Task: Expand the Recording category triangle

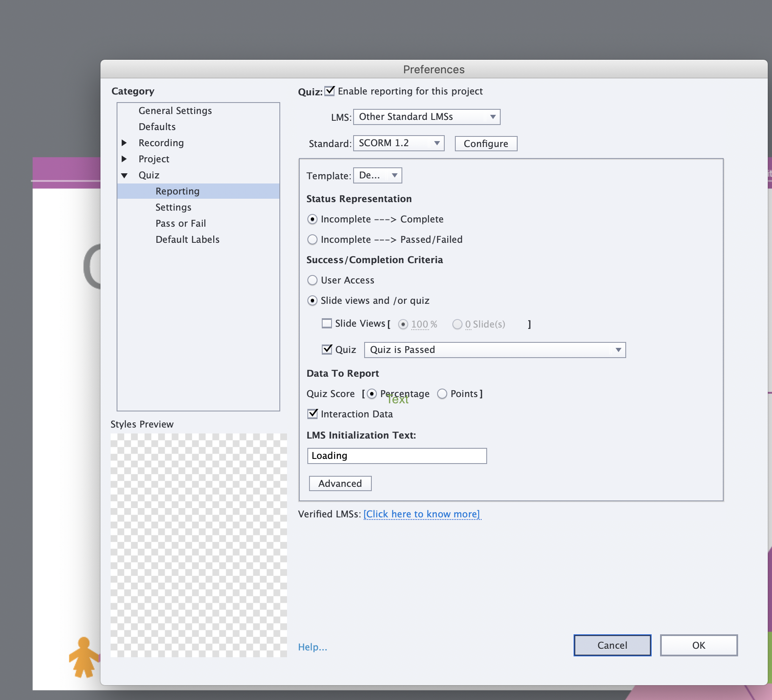Action: tap(124, 143)
